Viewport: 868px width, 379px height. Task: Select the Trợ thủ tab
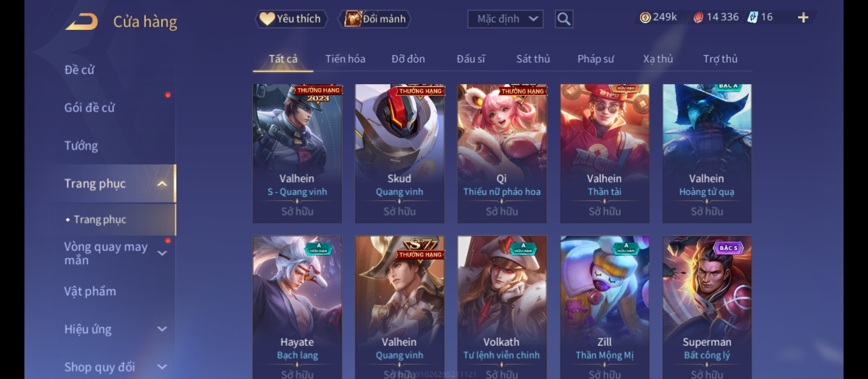(720, 59)
